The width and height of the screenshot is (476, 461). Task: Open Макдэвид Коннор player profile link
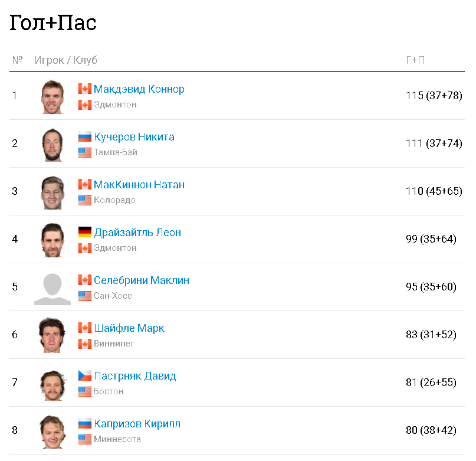click(x=139, y=89)
